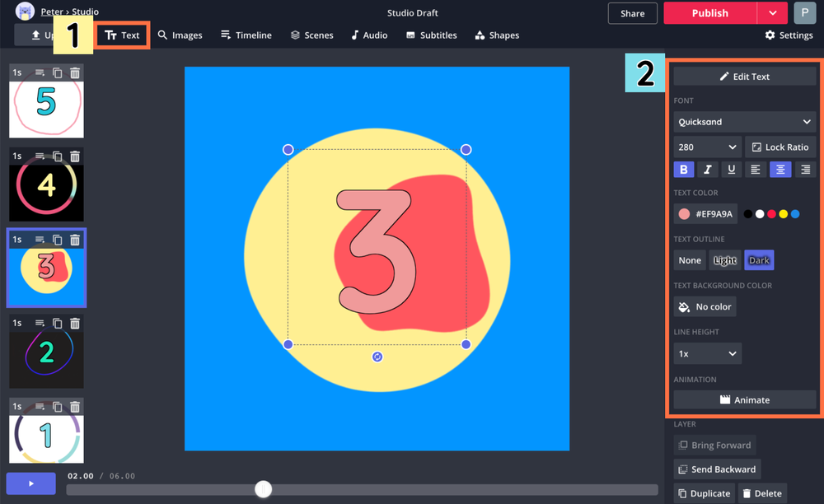Viewport: 824px width, 504px height.
Task: Open the line height 1x dropdown
Action: (706, 353)
